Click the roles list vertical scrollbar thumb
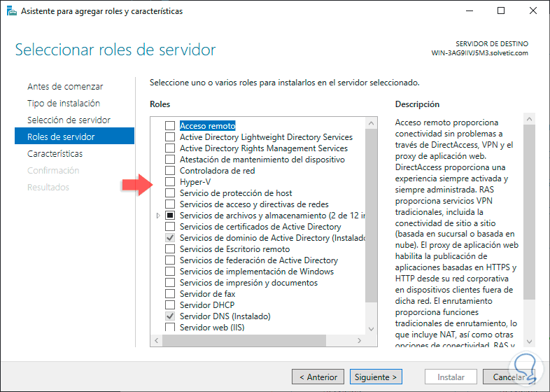This screenshot has height=392, width=550. pyautogui.click(x=371, y=216)
